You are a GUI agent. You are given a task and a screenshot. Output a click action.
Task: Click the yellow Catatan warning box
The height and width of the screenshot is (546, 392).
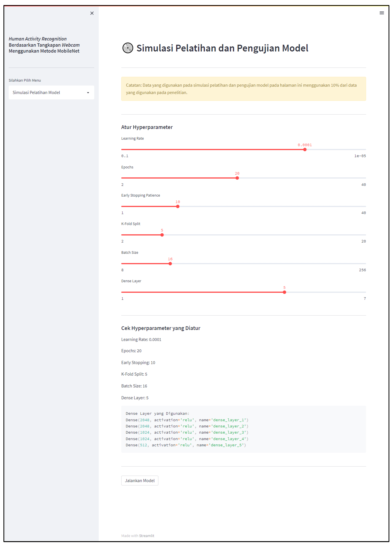243,89
